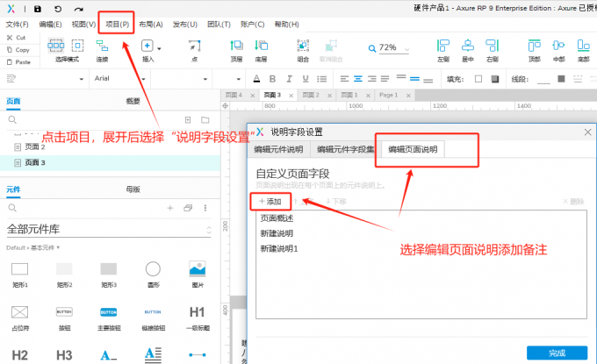This screenshot has width=597, height=364.
Task: Redo the last action
Action: click(x=78, y=9)
